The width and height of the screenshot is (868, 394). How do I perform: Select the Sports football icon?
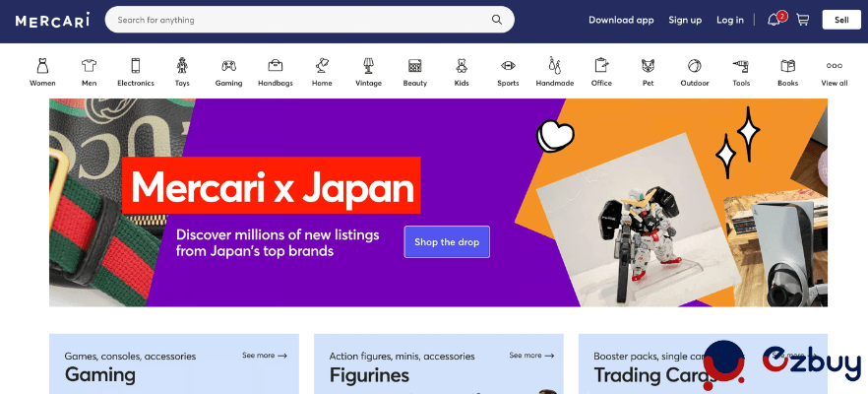[508, 66]
